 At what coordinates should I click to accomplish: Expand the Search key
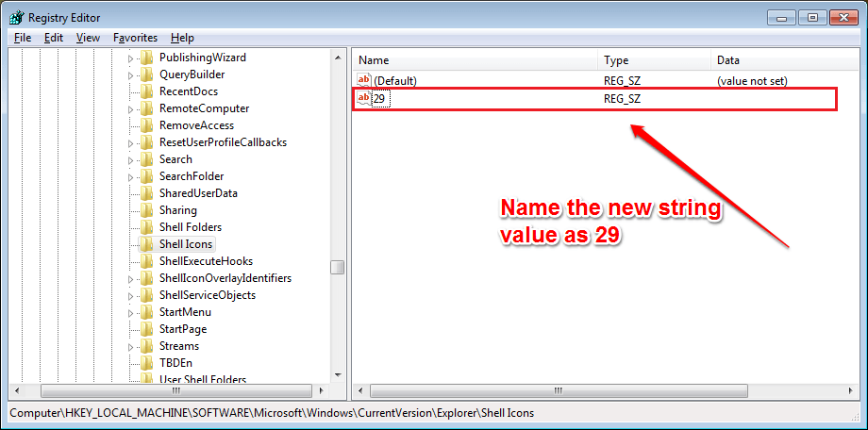(130, 160)
